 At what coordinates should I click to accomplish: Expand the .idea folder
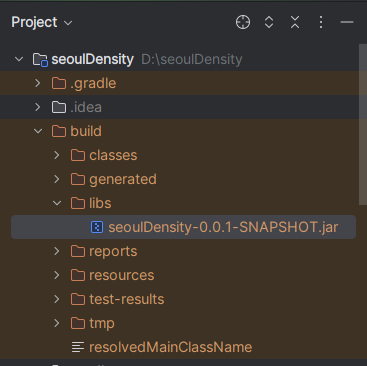(x=38, y=107)
